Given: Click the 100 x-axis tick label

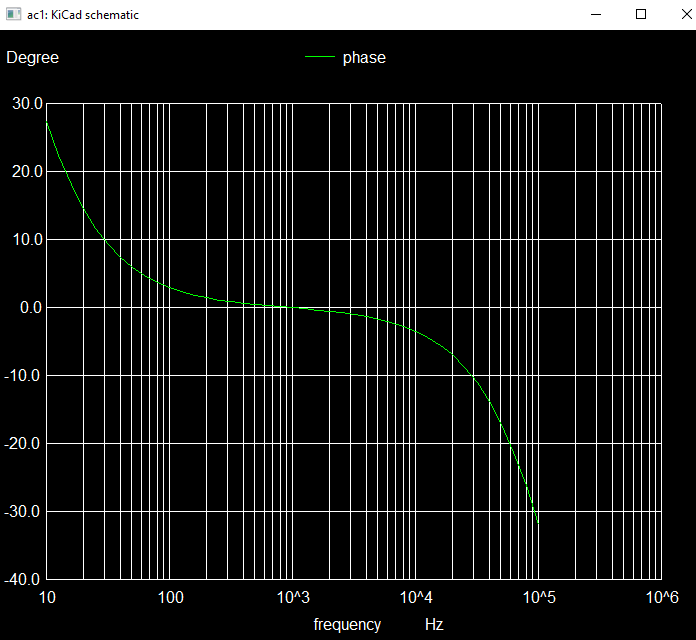Looking at the screenshot, I should coord(170,597).
